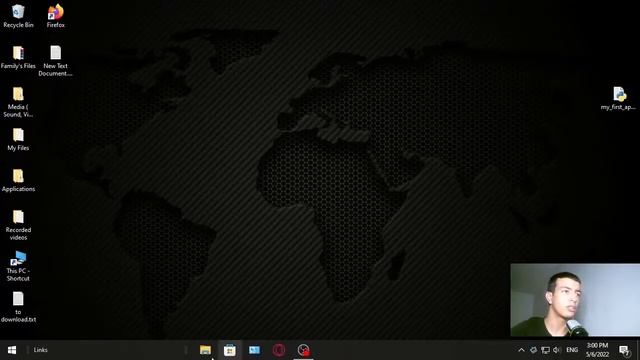Viewport: 640px width, 360px height.
Task: Open the blue Mail app taskbar icon
Action: [x=254, y=350]
